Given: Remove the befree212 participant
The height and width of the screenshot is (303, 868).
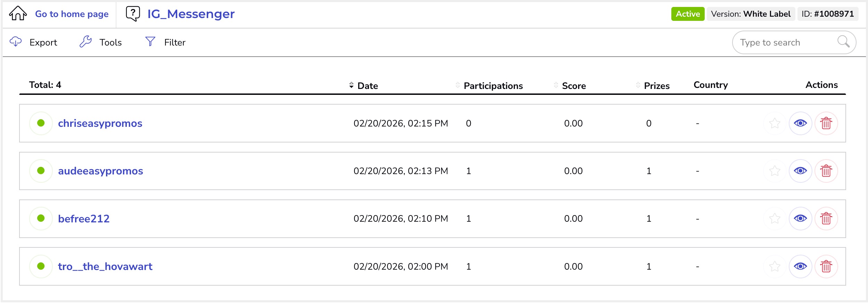Looking at the screenshot, I should pos(826,219).
